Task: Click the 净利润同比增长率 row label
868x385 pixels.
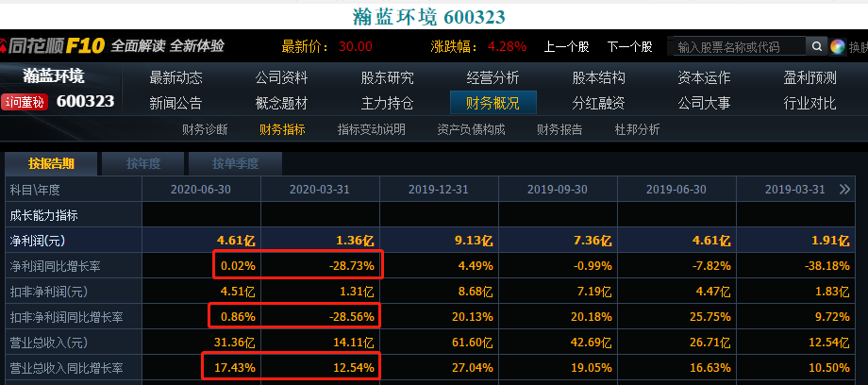Action: point(56,266)
